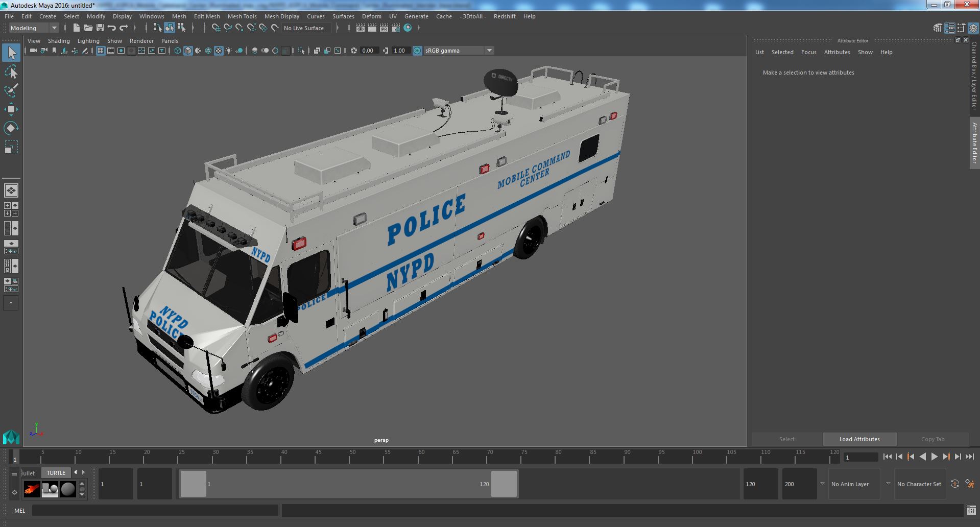The image size is (980, 527).
Task: Switch to single perspective view layout
Action: coord(11,190)
